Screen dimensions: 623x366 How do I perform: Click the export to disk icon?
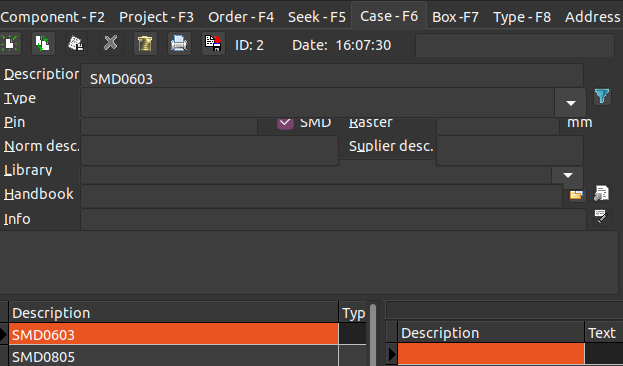pos(213,43)
